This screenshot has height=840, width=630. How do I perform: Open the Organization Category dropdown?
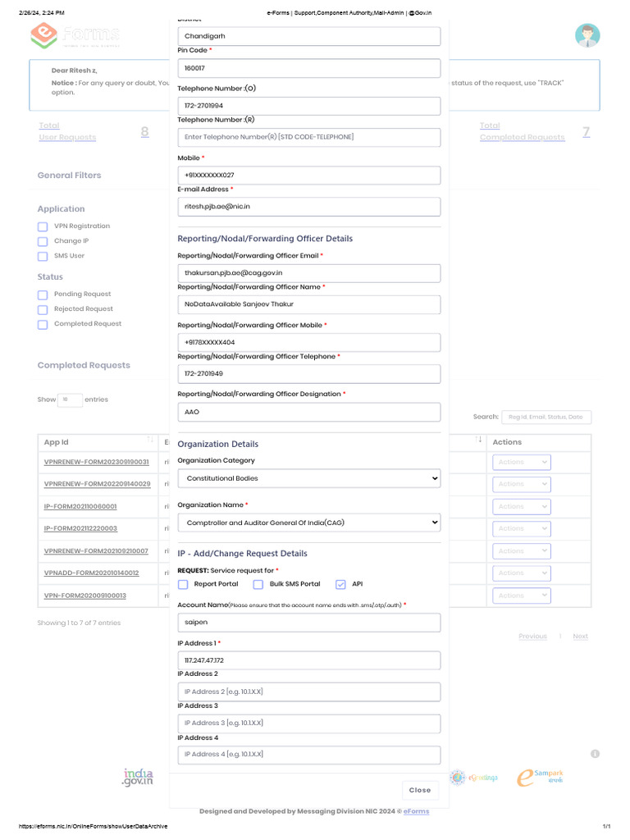click(309, 478)
